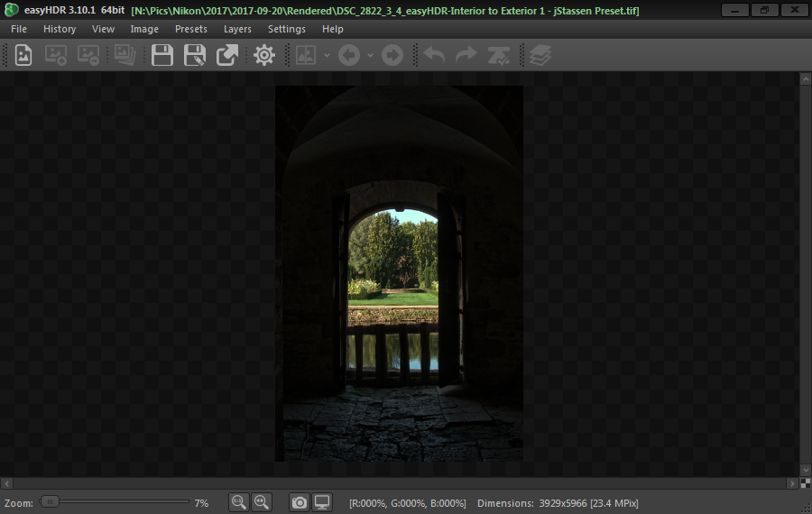Viewport: 812px width, 514px height.
Task: Click the Save result floppy disk icon
Action: click(162, 55)
